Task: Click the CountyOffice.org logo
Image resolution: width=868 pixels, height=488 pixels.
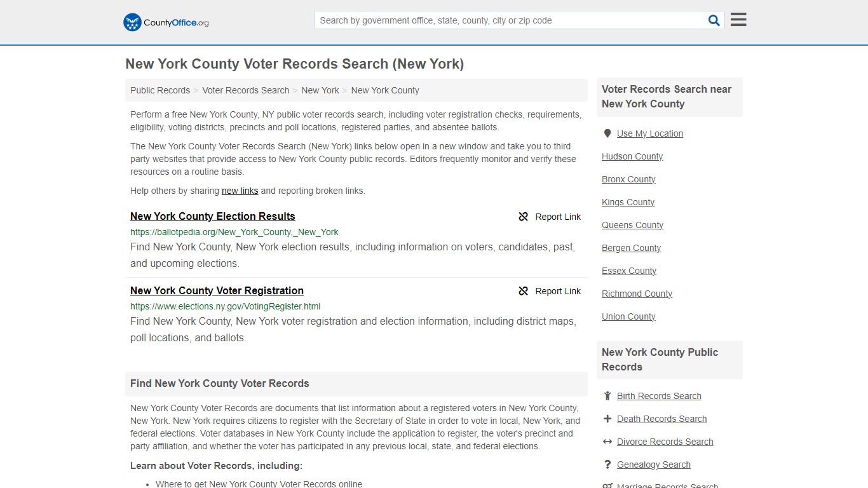Action: (x=166, y=22)
